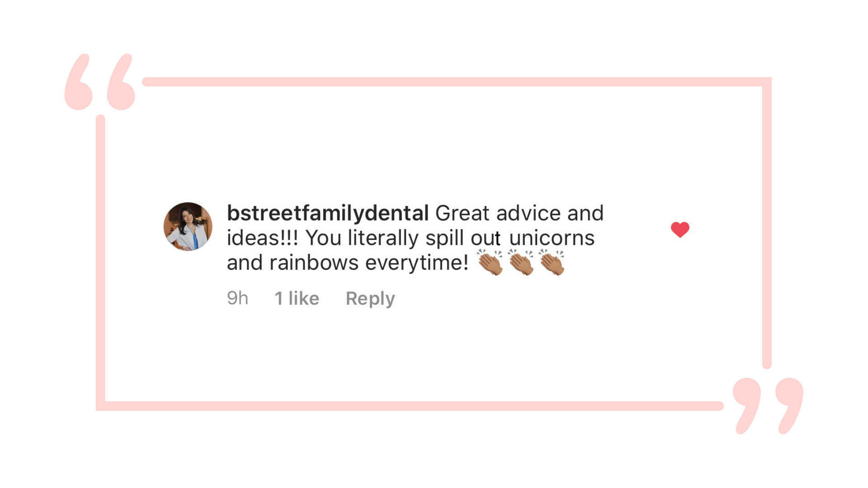
Task: Click the word everytime! in comment
Action: pyautogui.click(x=417, y=263)
